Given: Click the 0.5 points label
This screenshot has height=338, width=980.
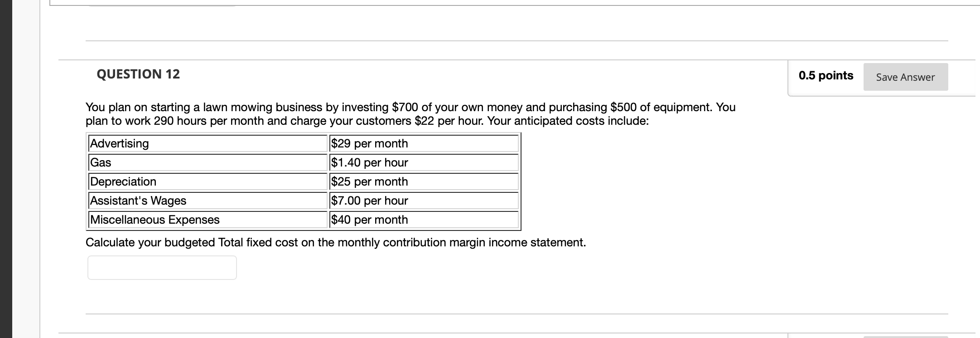Looking at the screenshot, I should coord(825,75).
